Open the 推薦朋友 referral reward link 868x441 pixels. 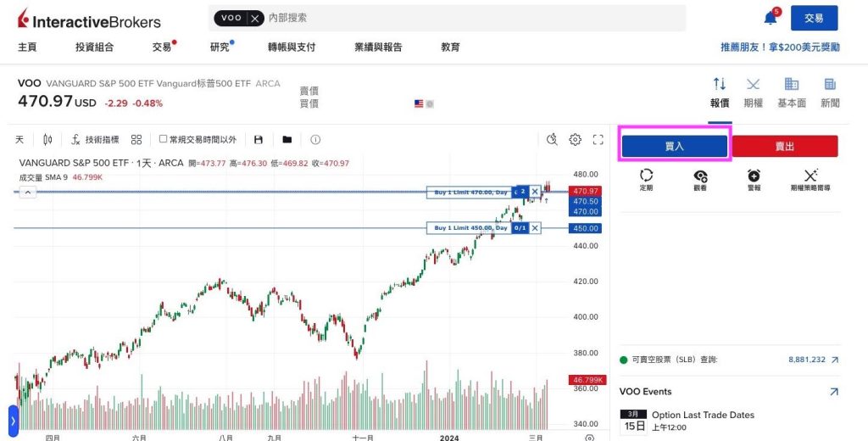(780, 47)
